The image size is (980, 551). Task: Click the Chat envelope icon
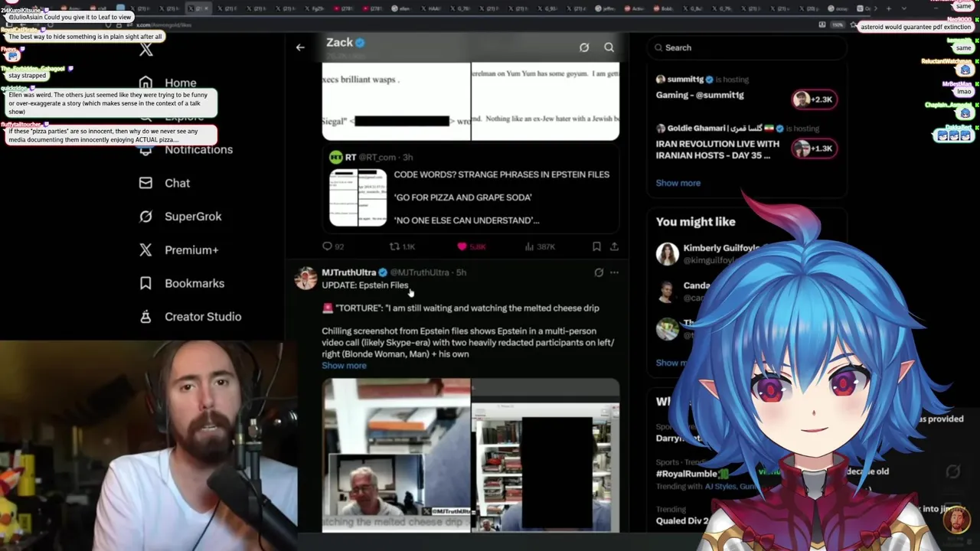click(145, 183)
